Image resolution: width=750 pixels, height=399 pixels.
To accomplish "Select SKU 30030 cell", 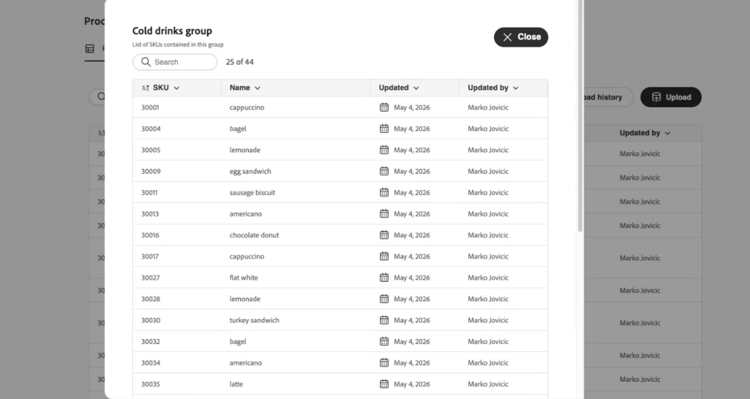I will 151,321.
